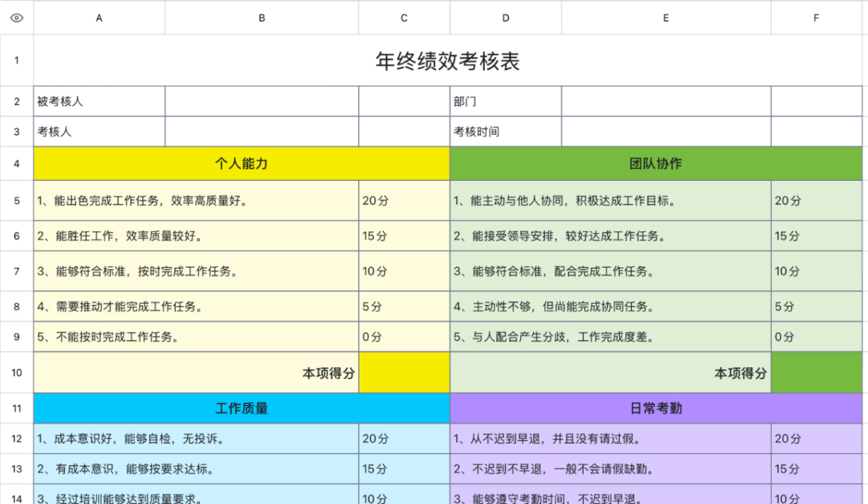The image size is (868, 504).
Task: Click cell 2、能接受领导安排，较好达成工作任务。
Action: [x=610, y=235]
